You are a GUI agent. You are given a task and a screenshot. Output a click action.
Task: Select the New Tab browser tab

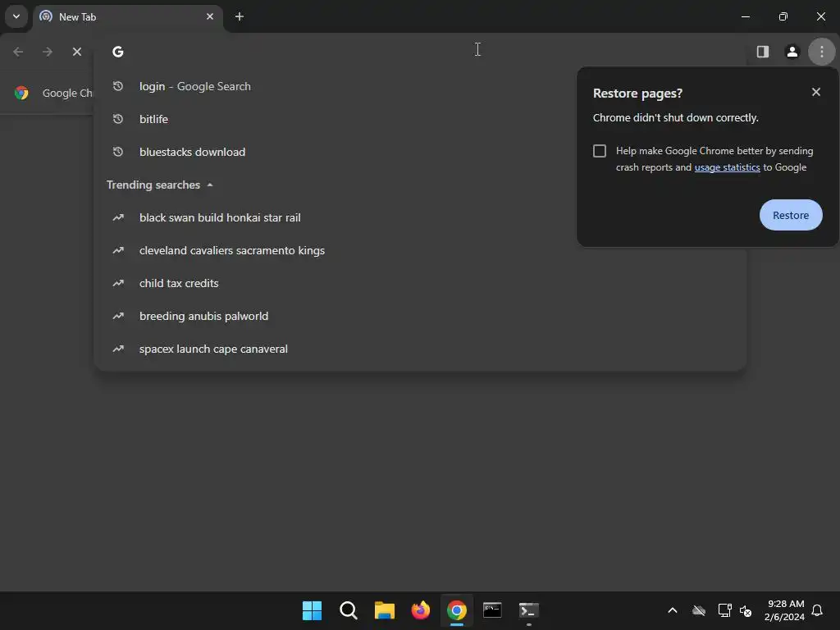pyautogui.click(x=129, y=17)
